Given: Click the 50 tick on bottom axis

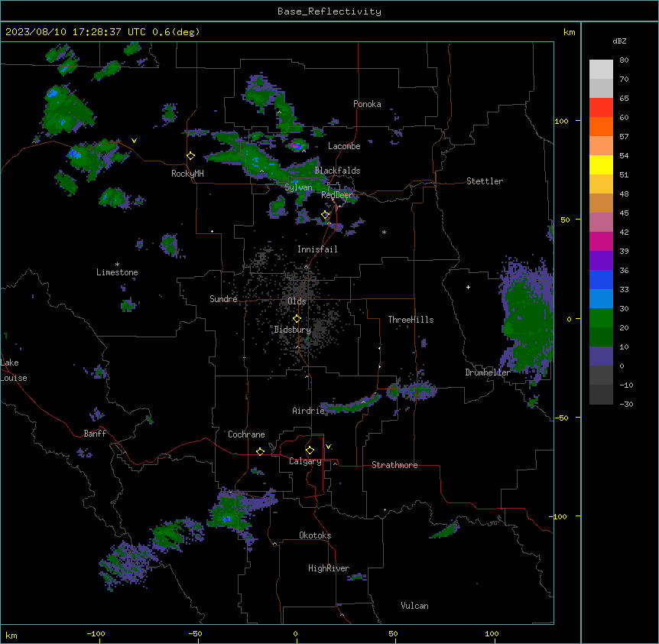Looking at the screenshot, I should click(x=393, y=633).
